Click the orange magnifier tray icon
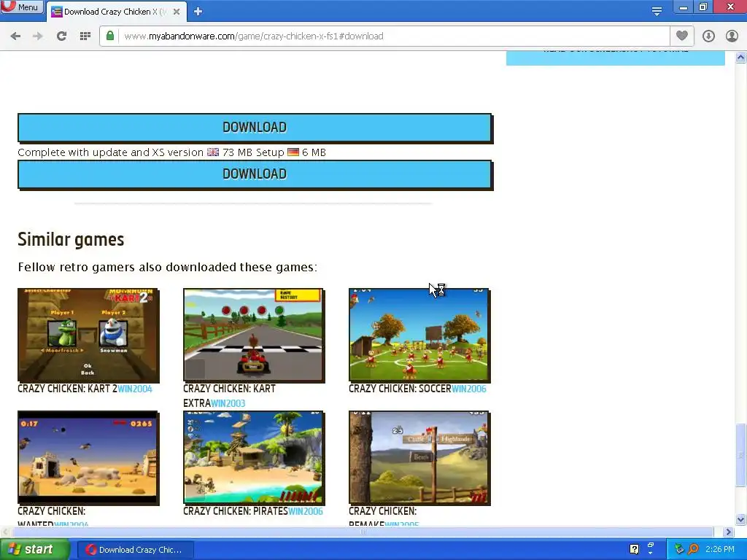 coord(693,549)
